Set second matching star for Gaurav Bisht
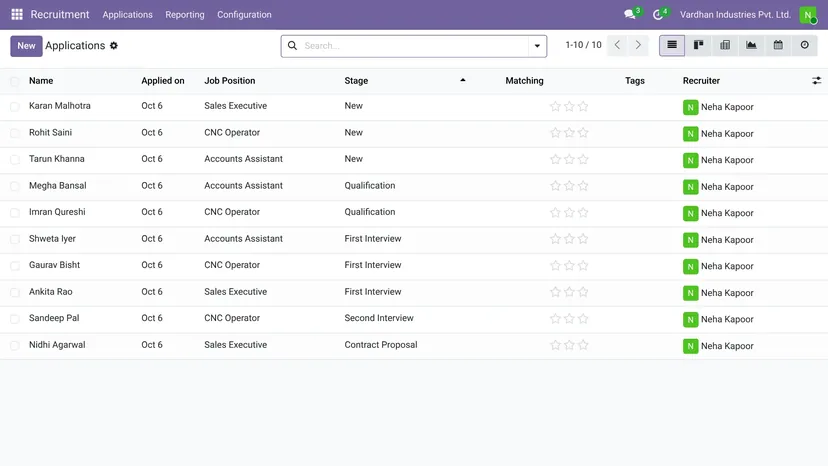This screenshot has width=828, height=466. [x=569, y=266]
